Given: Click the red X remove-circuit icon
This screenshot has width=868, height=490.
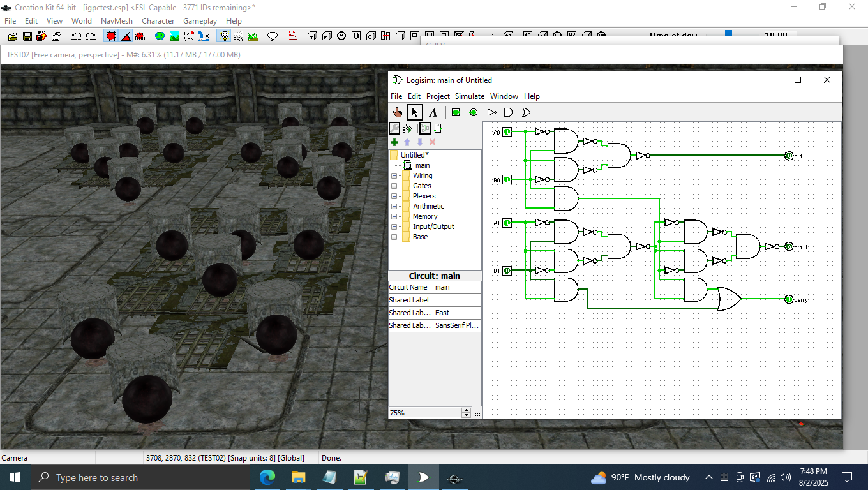Looking at the screenshot, I should (432, 142).
